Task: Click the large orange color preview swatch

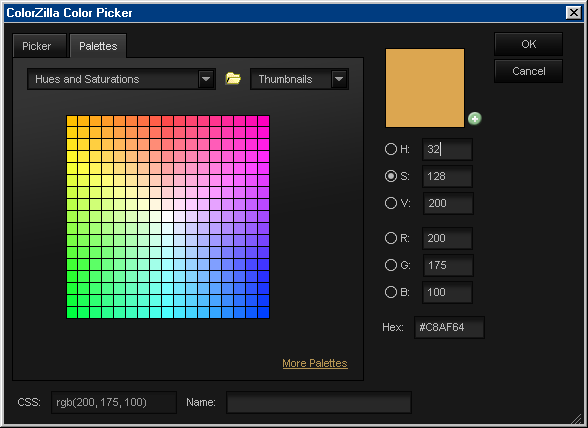Action: coord(425,88)
